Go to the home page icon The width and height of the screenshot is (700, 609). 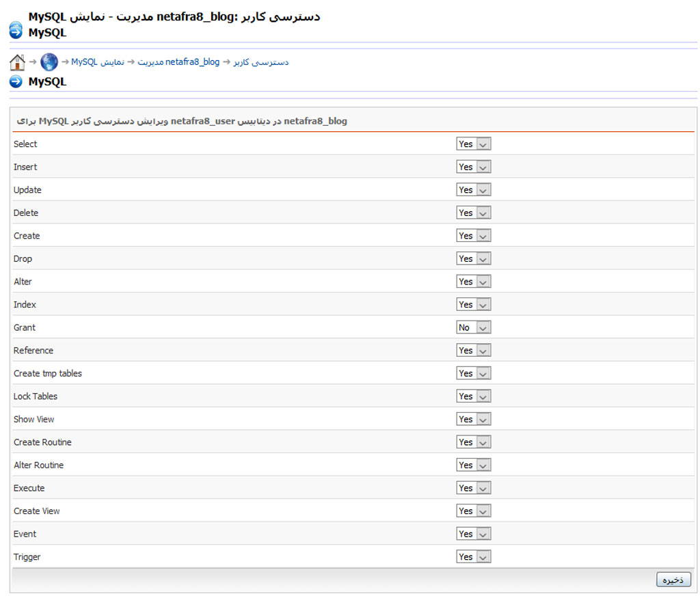[17, 62]
